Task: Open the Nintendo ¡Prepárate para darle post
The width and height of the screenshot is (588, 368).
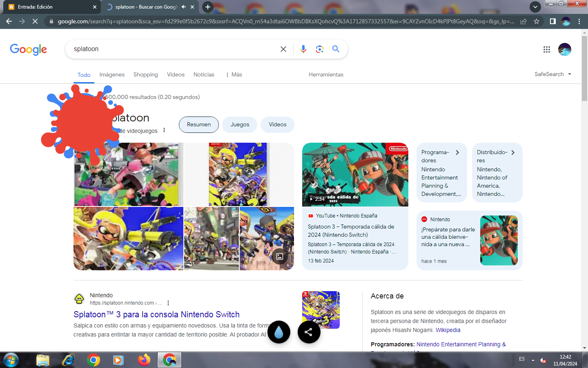Action: coord(470,240)
